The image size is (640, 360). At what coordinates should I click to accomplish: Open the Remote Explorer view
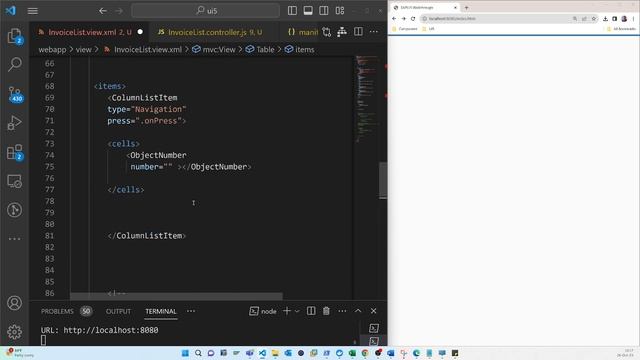pyautogui.click(x=15, y=181)
